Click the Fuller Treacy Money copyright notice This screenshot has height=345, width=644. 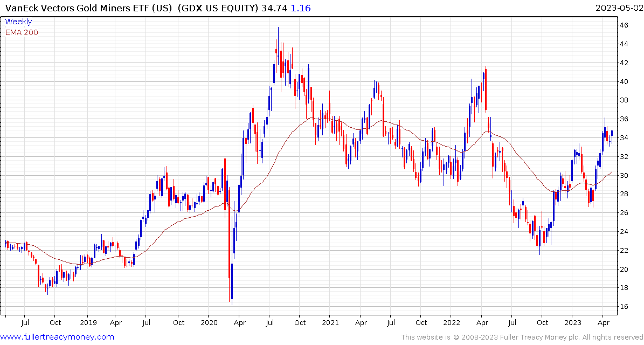coord(522,337)
